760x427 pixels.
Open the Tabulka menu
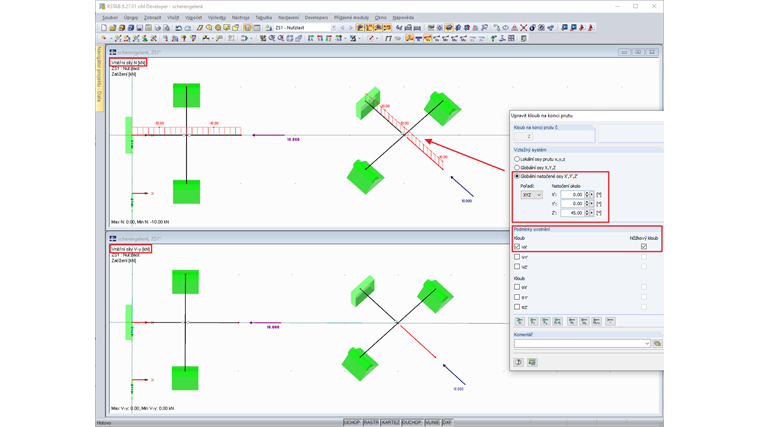coord(264,17)
